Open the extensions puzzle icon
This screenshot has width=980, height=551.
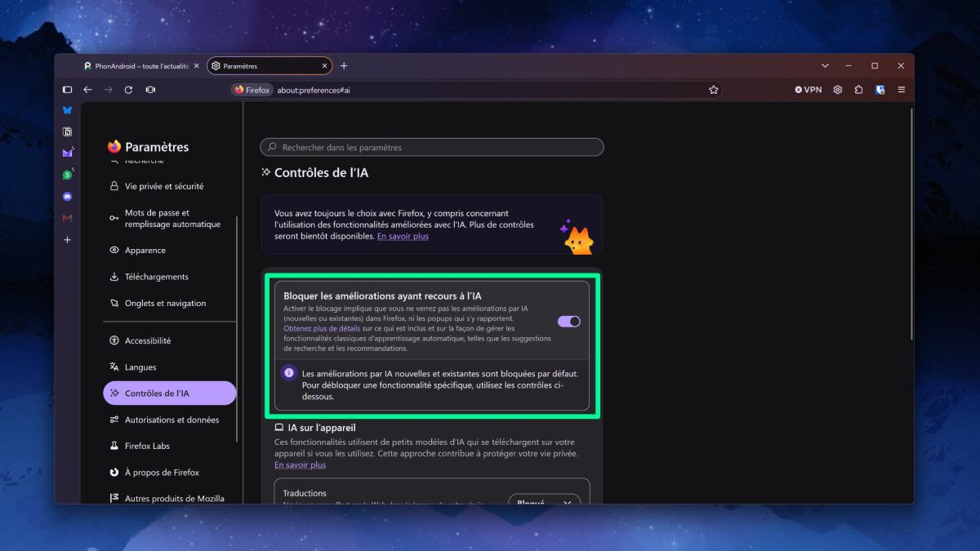tap(859, 90)
